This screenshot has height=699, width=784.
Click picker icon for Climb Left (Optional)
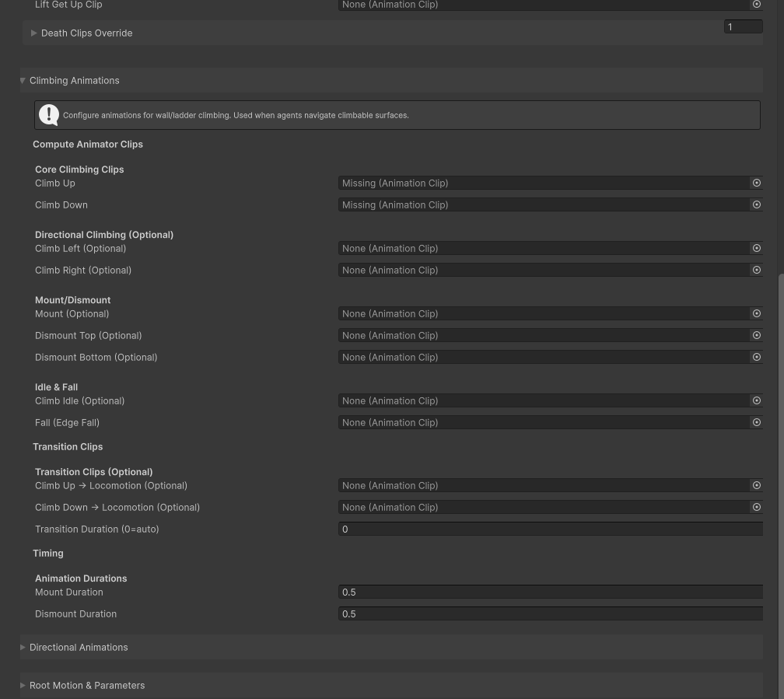tap(756, 248)
